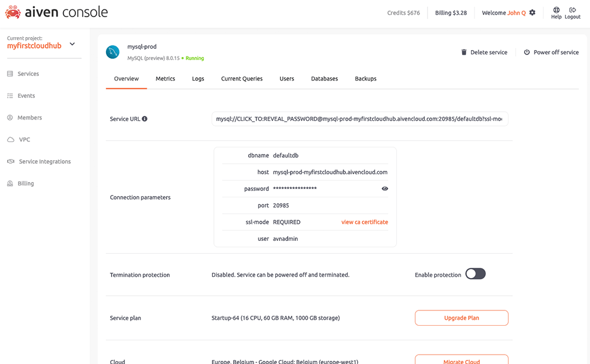590x364 pixels.
Task: Click the Delete service trash icon
Action: (464, 52)
